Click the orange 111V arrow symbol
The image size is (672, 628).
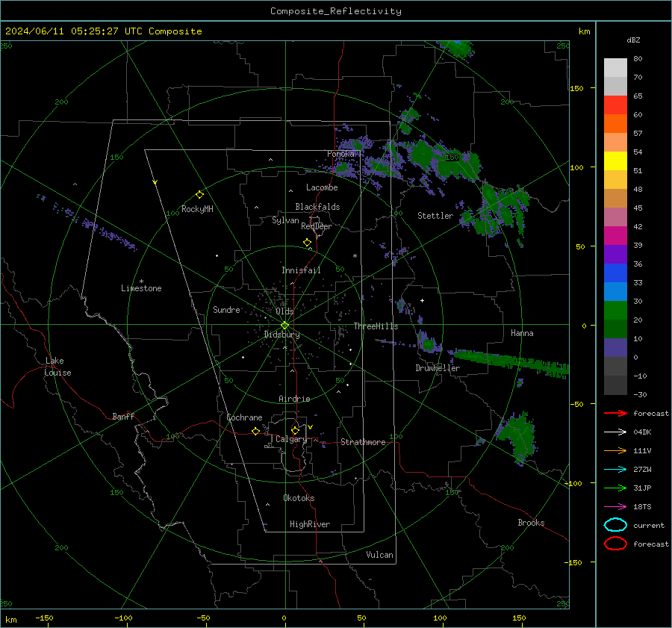[x=615, y=450]
